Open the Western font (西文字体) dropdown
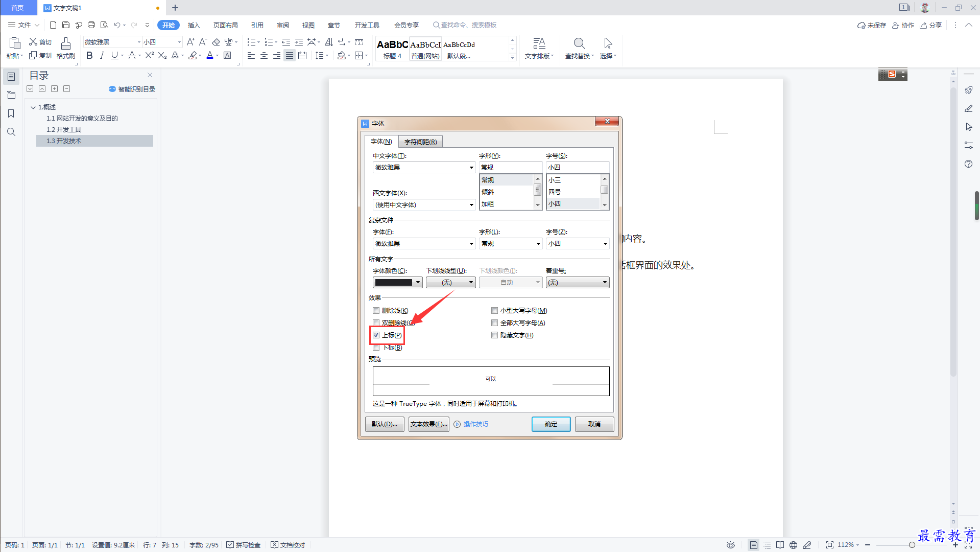This screenshot has height=552, width=980. pos(471,205)
